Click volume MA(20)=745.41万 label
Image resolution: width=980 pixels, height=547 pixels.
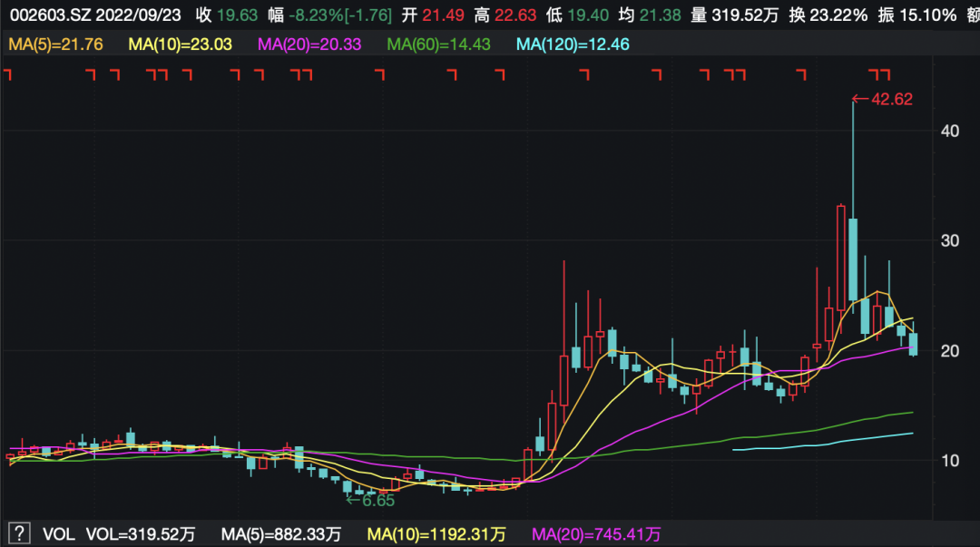tap(596, 534)
